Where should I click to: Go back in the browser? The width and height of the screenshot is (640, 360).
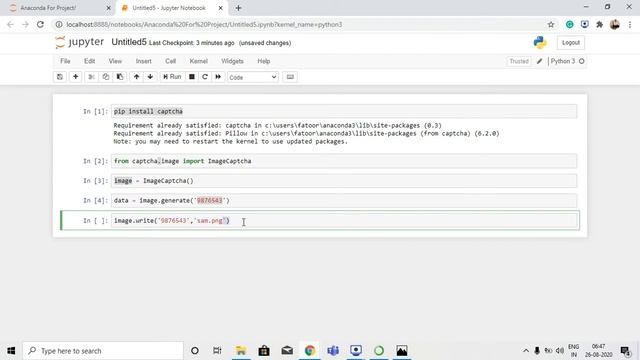coord(10,24)
